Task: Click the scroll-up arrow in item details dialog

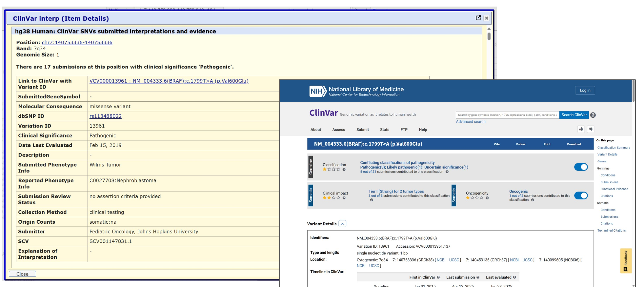Action: tap(489, 29)
